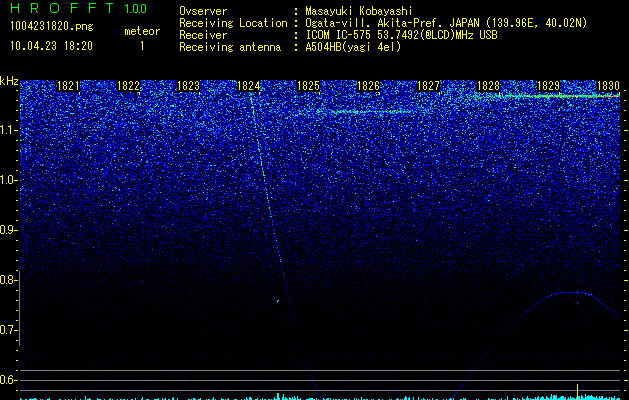Select the ICOM IC-575 53.7492 MHz receiver text
The image size is (629, 400).
(x=401, y=35)
